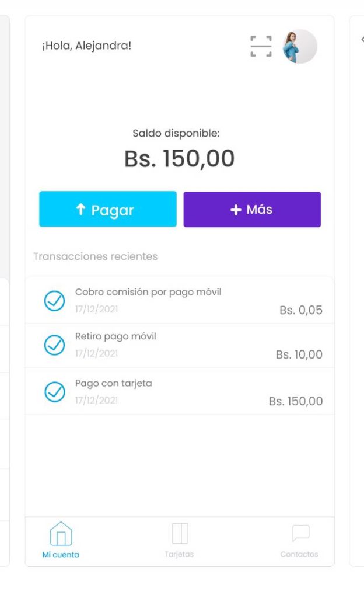Click the Bs. 0,05 transaction amount
This screenshot has width=364, height=598.
pyautogui.click(x=300, y=310)
